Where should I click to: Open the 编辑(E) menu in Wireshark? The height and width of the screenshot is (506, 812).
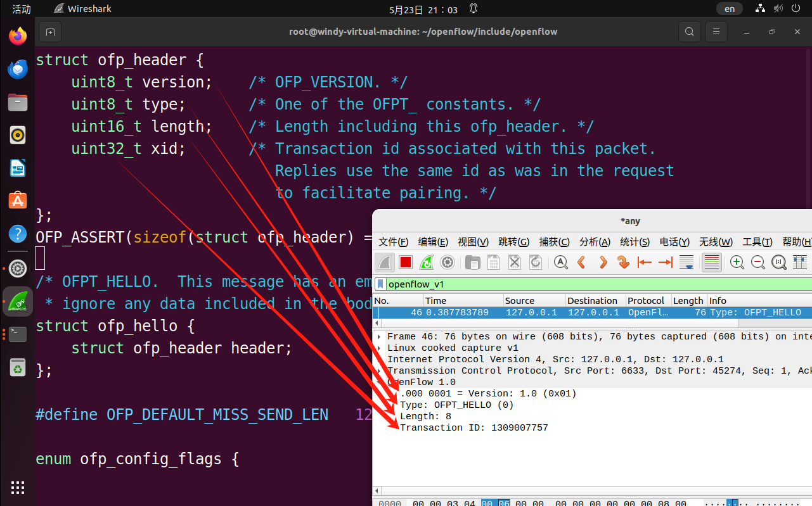[433, 242]
